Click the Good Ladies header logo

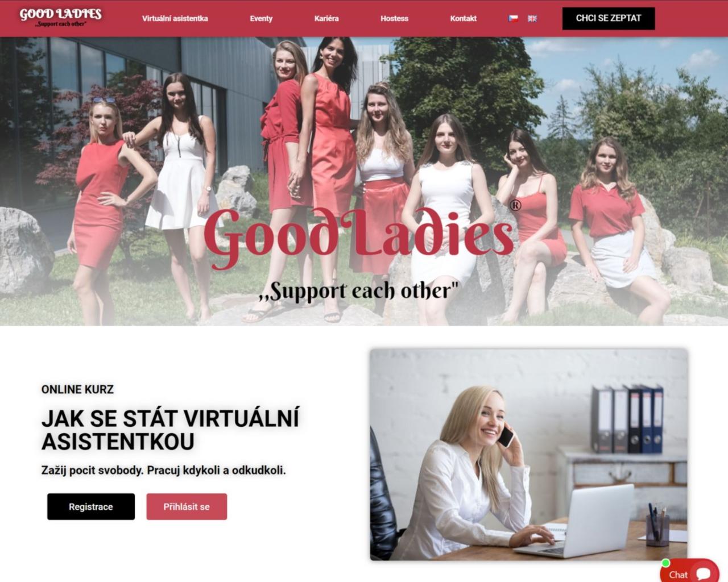[x=60, y=16]
